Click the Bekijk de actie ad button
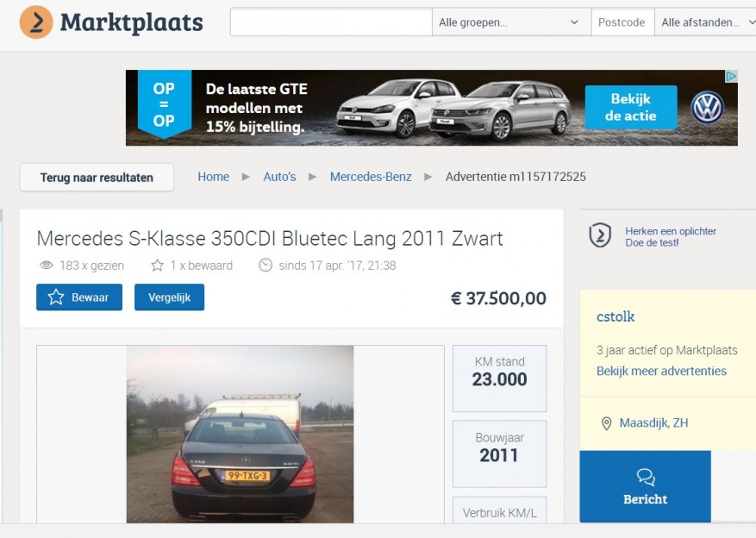The image size is (756, 538). tap(631, 108)
